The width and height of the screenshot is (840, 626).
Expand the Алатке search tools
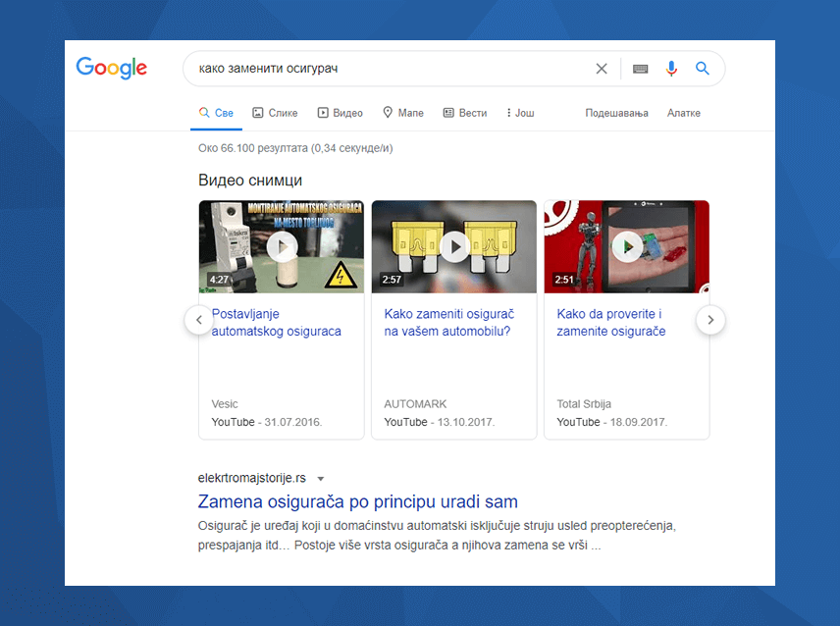[x=684, y=113]
